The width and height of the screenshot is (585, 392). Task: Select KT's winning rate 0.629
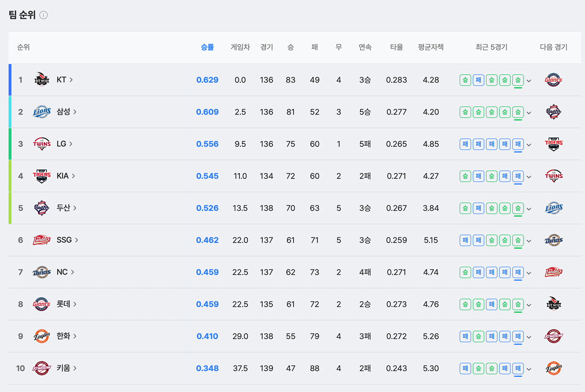pyautogui.click(x=207, y=80)
